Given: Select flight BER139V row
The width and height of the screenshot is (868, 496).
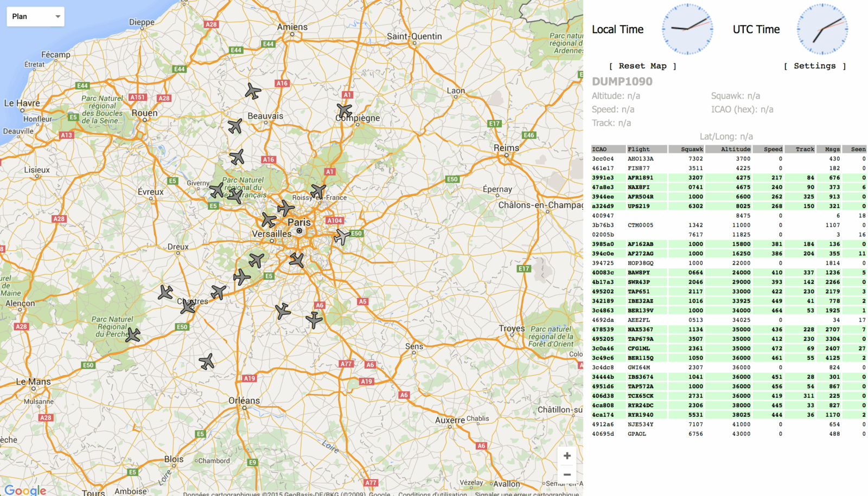Looking at the screenshot, I should tap(729, 311).
